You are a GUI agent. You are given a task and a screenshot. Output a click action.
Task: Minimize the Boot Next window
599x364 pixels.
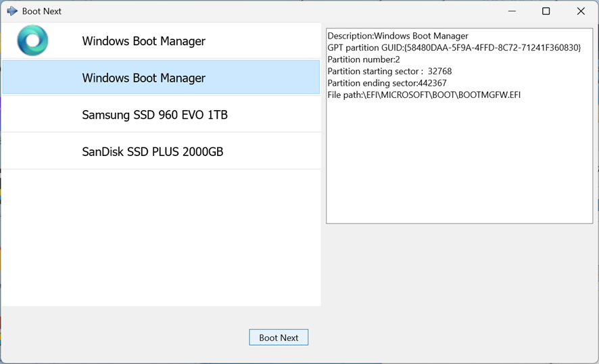[x=511, y=11]
